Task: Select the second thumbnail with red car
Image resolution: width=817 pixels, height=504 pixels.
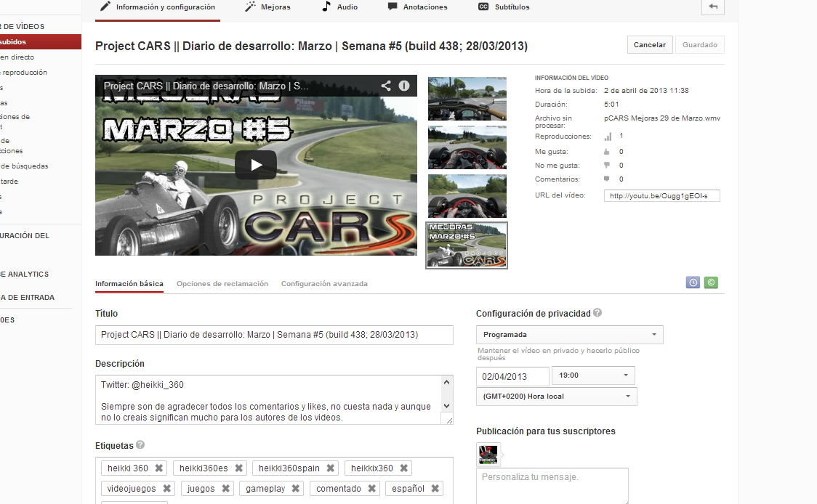Action: [467, 147]
